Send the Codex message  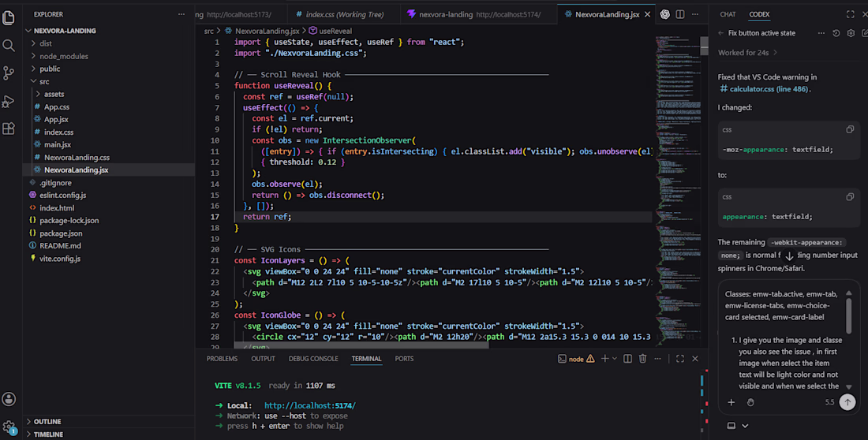(847, 402)
